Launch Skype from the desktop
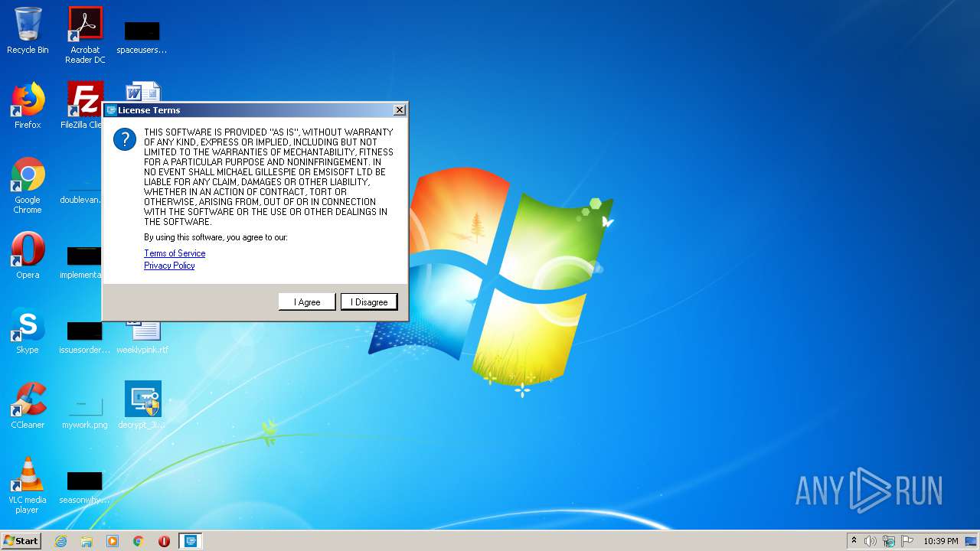This screenshot has width=980, height=551. click(28, 331)
